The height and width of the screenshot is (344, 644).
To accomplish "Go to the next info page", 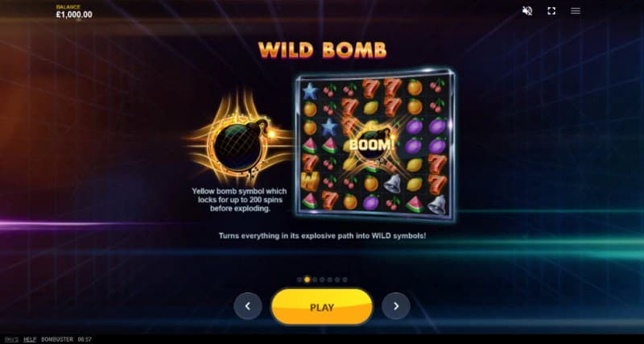I will pos(396,306).
